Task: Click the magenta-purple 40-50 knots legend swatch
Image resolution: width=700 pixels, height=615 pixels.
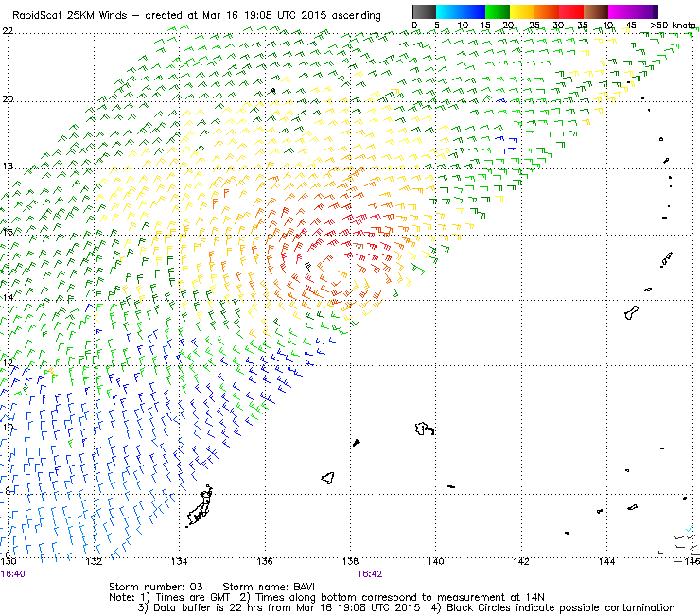Action: click(633, 11)
